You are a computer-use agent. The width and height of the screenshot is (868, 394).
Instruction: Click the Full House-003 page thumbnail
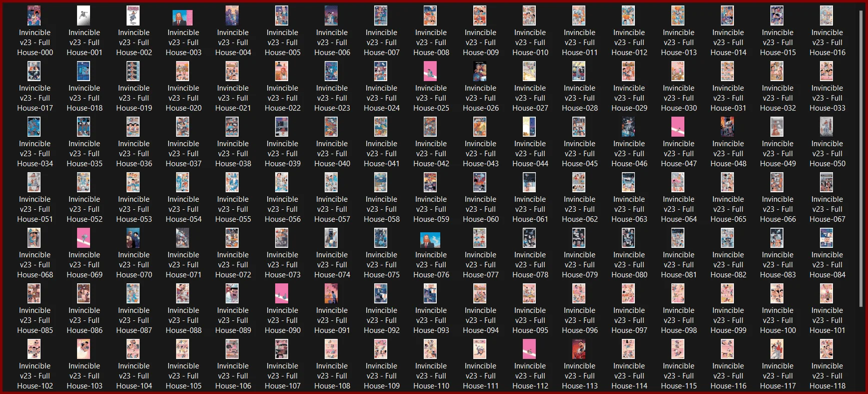click(x=183, y=18)
